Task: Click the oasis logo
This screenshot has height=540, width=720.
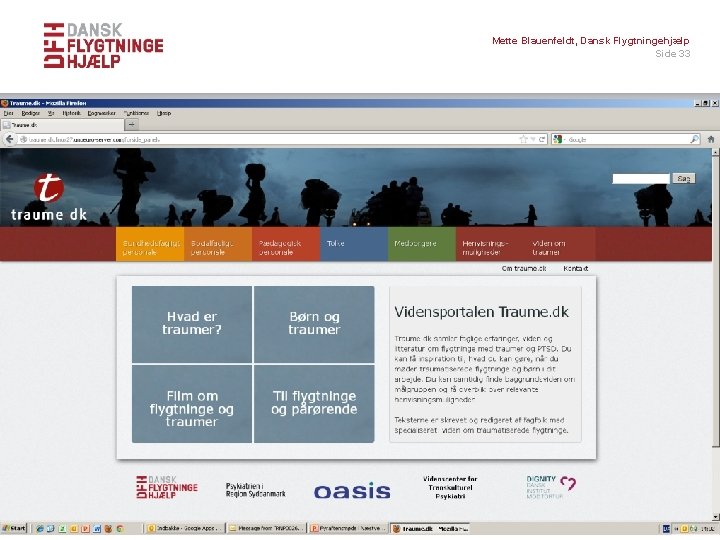Action: tap(352, 491)
